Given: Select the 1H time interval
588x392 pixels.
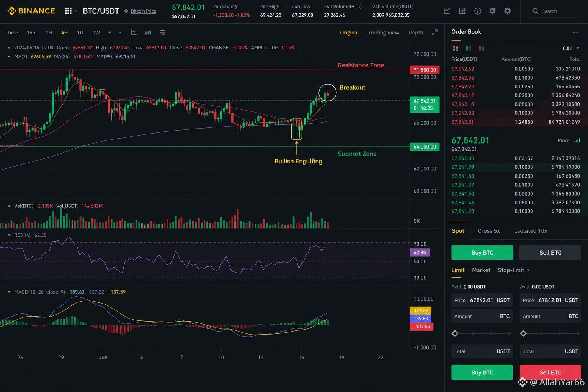Looking at the screenshot, I should (x=49, y=33).
